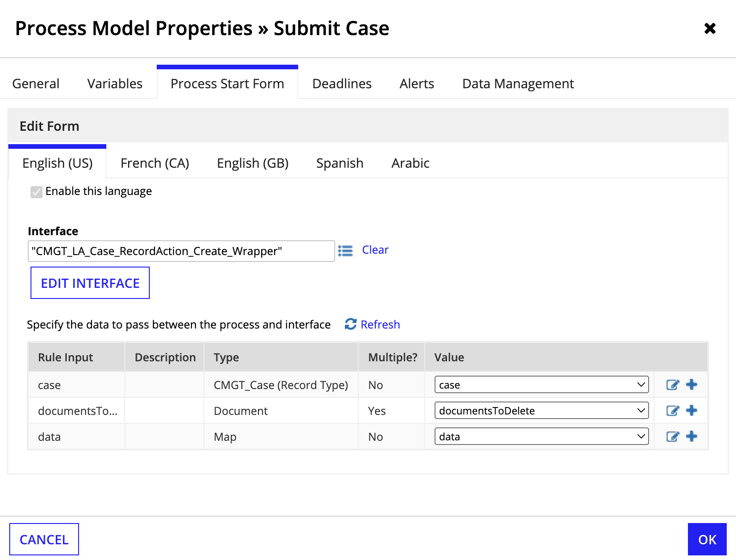Click the Type column header

click(281, 357)
